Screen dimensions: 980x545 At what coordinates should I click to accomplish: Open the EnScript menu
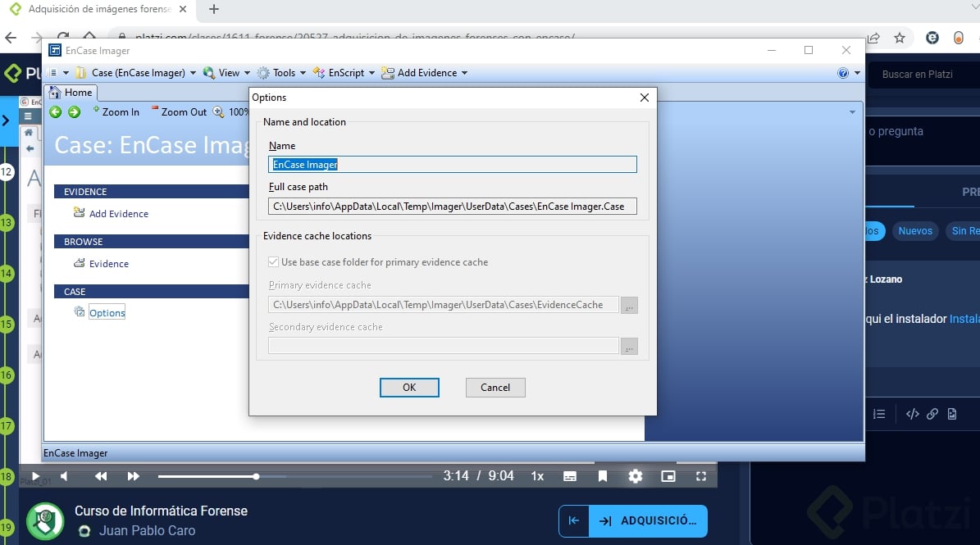click(x=344, y=73)
